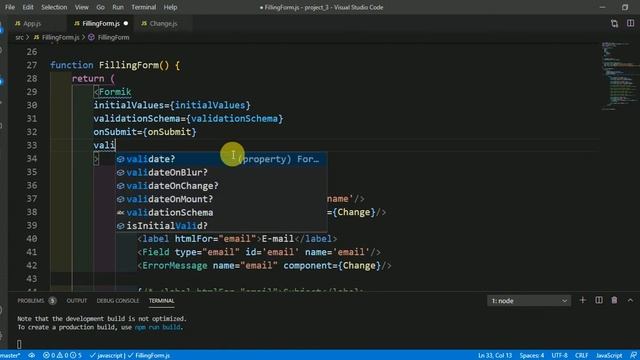
Task: Kill the terminal with the trash icon
Action: (x=614, y=300)
